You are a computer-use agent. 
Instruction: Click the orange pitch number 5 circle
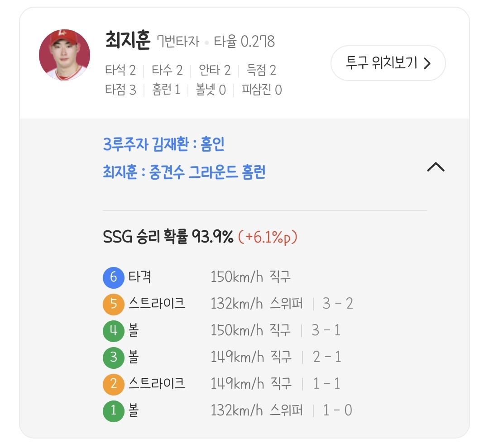tap(113, 304)
